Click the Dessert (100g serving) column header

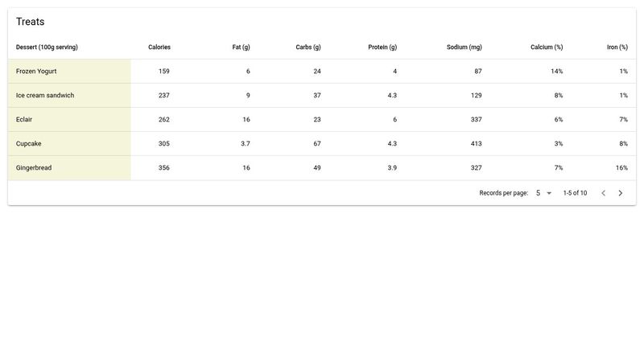click(x=47, y=47)
